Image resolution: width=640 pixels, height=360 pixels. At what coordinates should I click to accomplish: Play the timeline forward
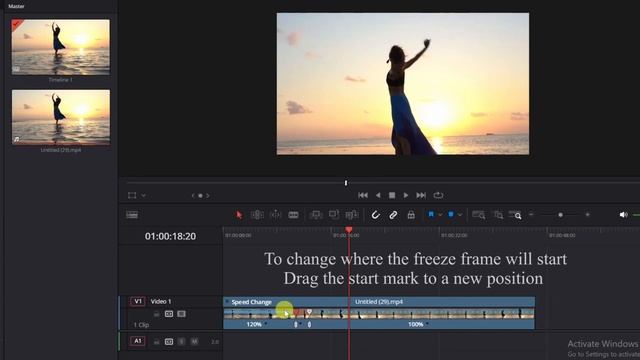click(406, 196)
